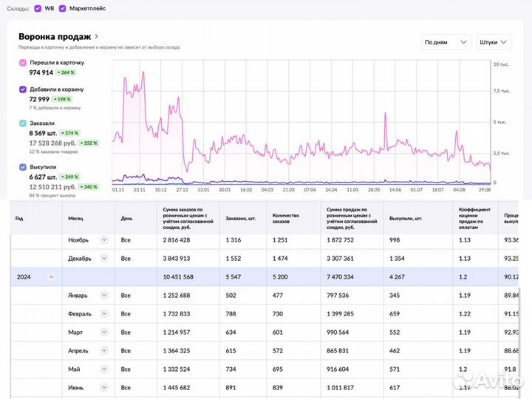Open the Штуки units dropdown
This screenshot has width=532, height=399.
[x=497, y=42]
